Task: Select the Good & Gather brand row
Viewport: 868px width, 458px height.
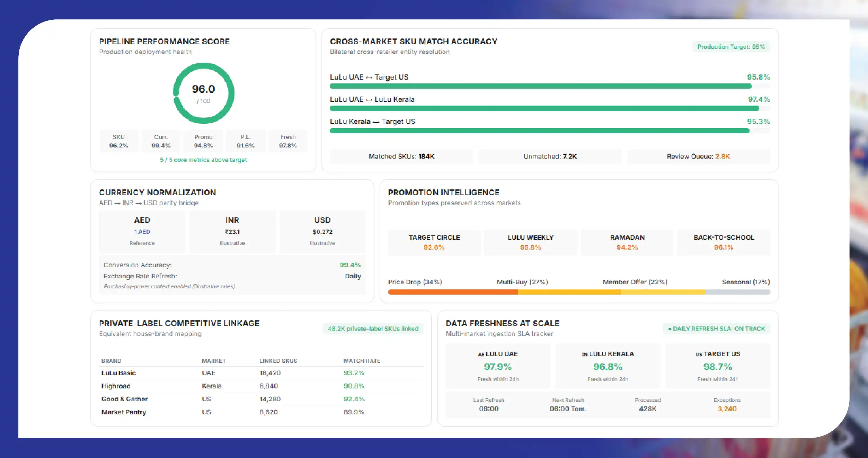Action: pos(261,399)
